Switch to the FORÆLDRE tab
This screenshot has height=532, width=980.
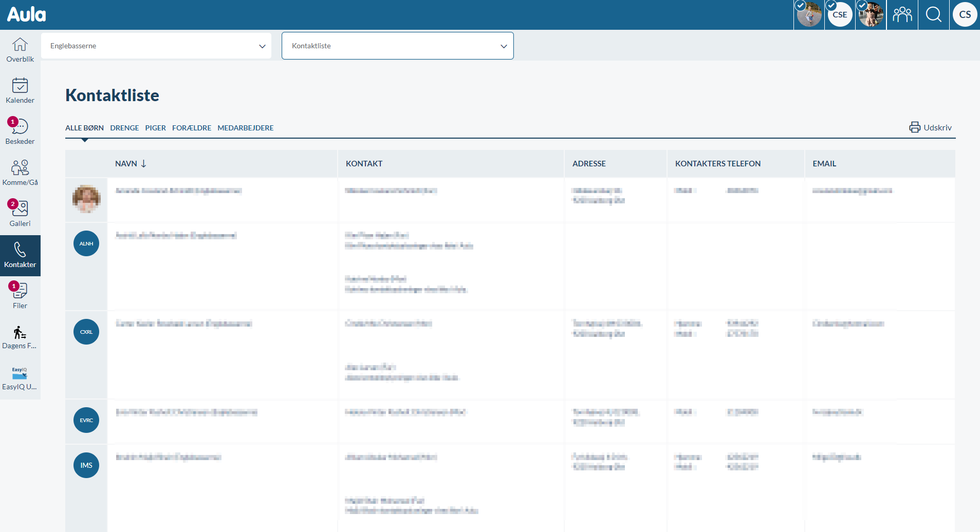coord(192,128)
